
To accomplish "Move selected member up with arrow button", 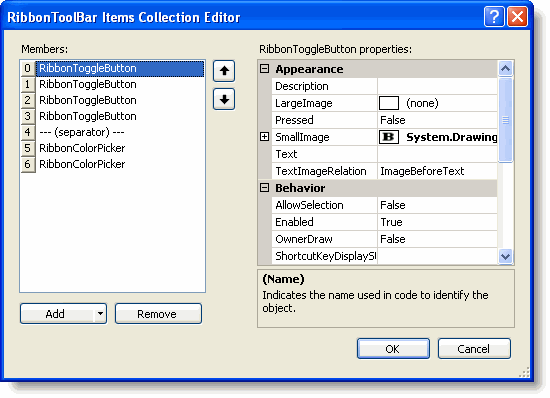I will tap(224, 71).
